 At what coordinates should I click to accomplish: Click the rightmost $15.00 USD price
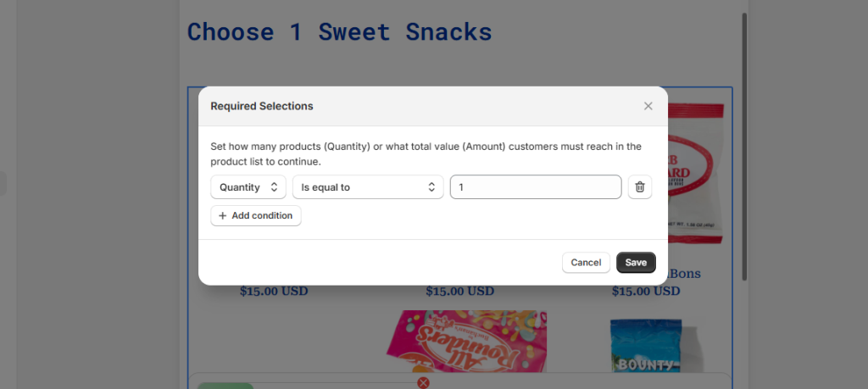646,292
